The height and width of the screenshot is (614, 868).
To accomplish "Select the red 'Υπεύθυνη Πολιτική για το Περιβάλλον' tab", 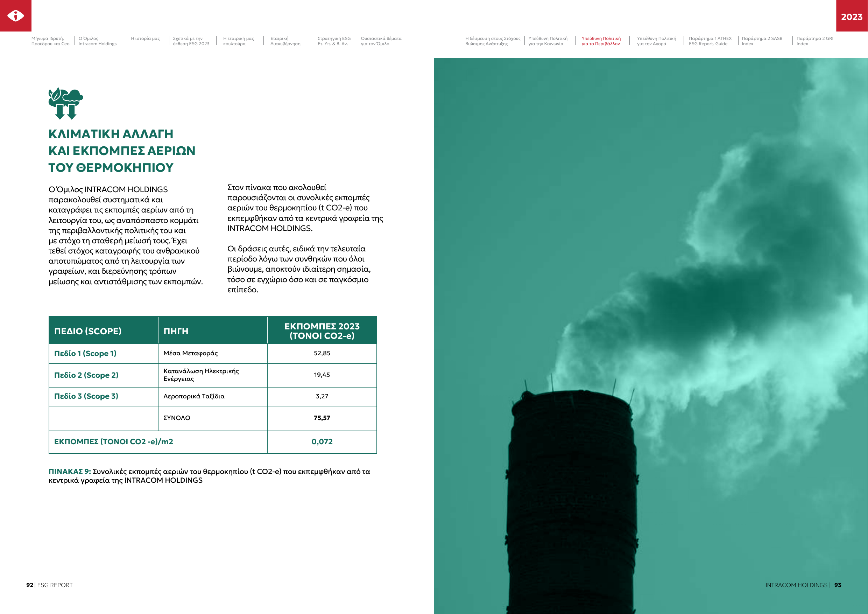I will click(601, 41).
